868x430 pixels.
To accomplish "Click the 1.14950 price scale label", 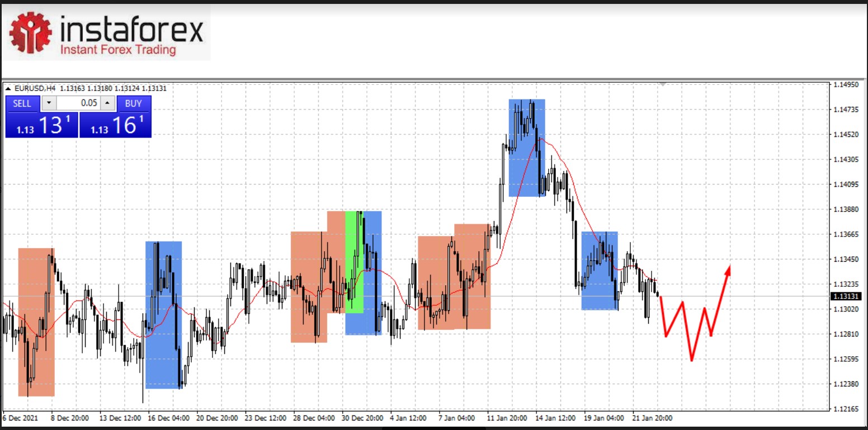I will tap(846, 85).
